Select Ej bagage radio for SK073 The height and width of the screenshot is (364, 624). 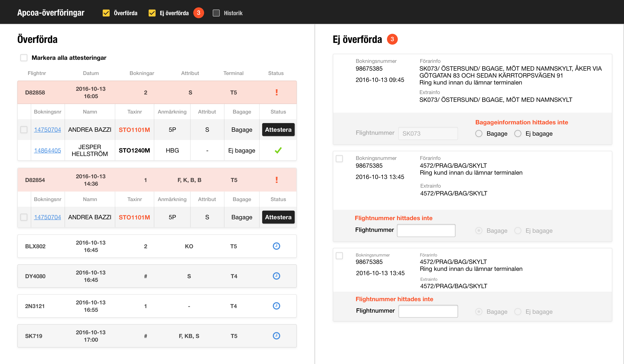518,133
